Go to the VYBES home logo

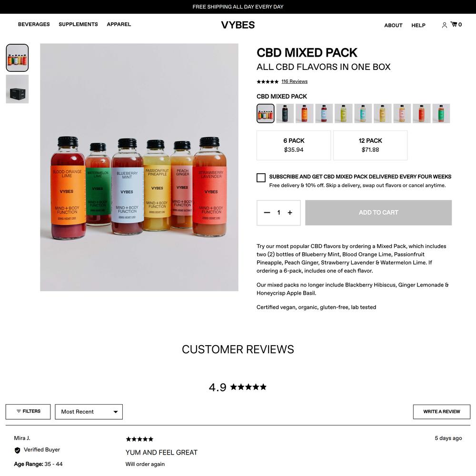click(238, 25)
